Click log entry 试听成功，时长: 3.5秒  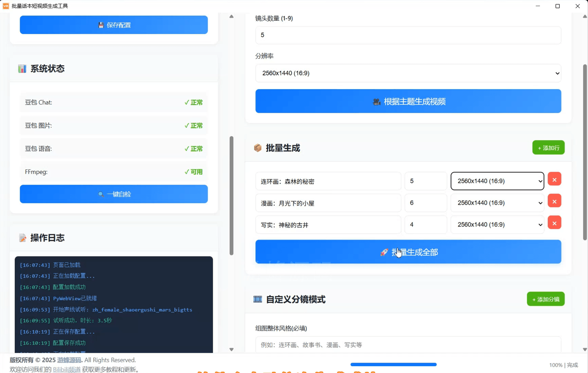66,321
